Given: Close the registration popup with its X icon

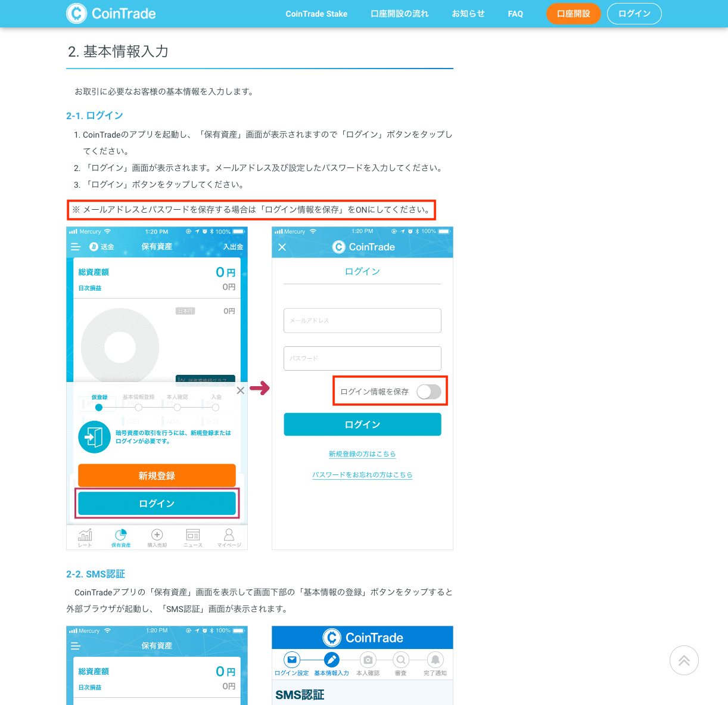Looking at the screenshot, I should pyautogui.click(x=240, y=390).
